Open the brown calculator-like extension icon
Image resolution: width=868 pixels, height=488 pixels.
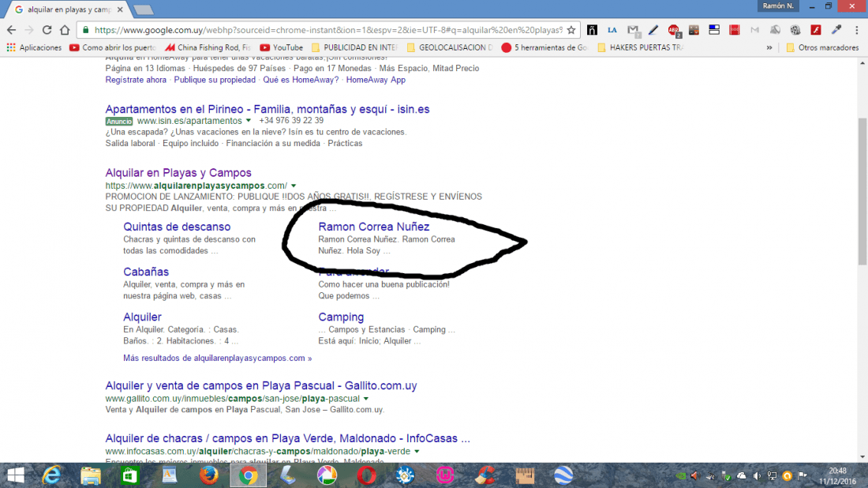coord(694,30)
